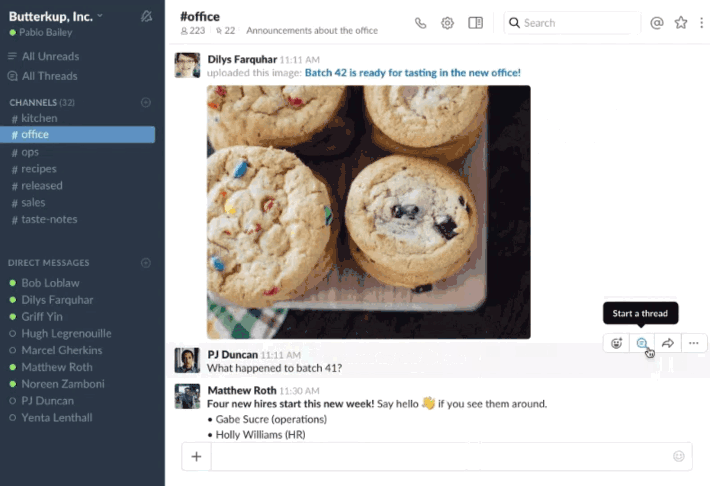The width and height of the screenshot is (710, 486).
Task: Toggle the channel details pane icon
Action: pyautogui.click(x=475, y=23)
